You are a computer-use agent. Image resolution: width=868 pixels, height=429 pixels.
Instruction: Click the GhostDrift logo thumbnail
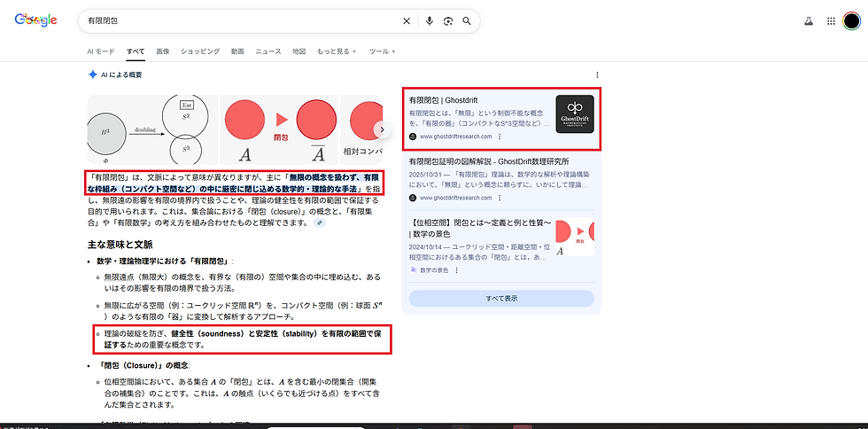[x=575, y=114]
